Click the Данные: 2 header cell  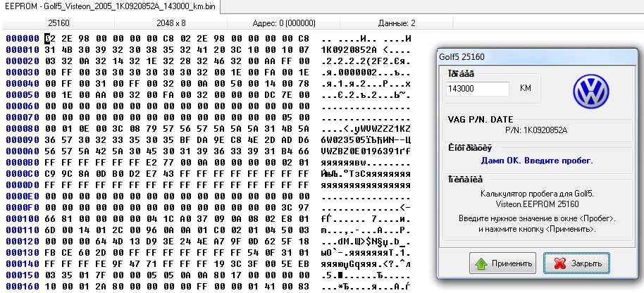click(397, 23)
